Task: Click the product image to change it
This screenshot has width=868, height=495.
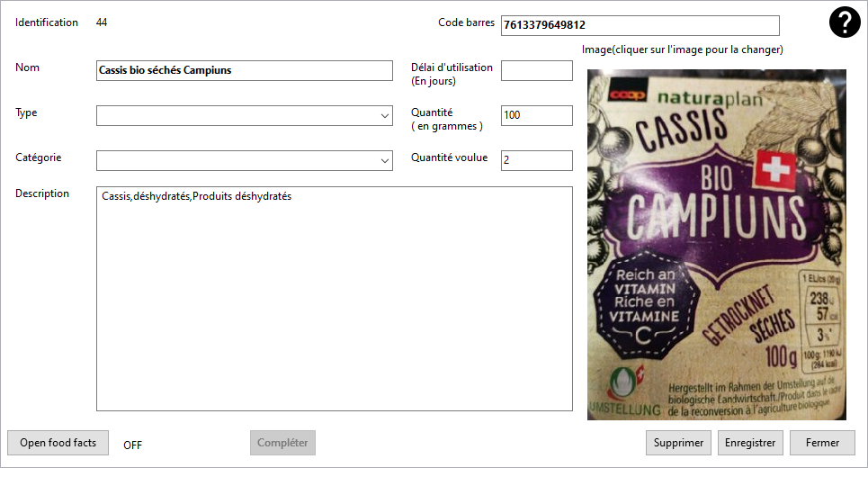Action: (x=716, y=244)
